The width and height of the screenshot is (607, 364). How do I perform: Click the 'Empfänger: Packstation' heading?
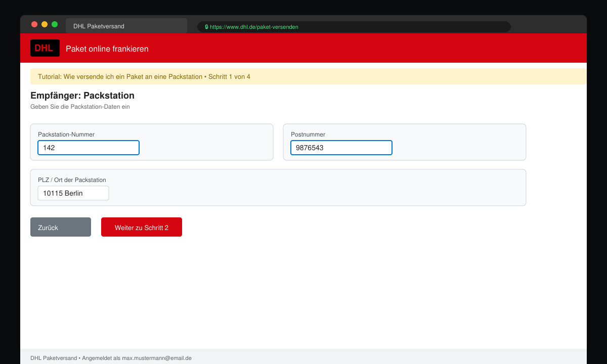click(x=82, y=96)
